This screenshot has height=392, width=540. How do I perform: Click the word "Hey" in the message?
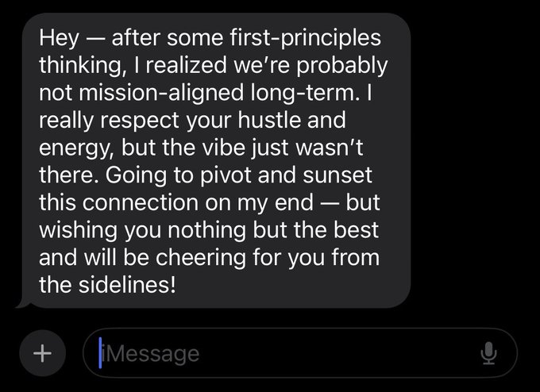(60, 37)
